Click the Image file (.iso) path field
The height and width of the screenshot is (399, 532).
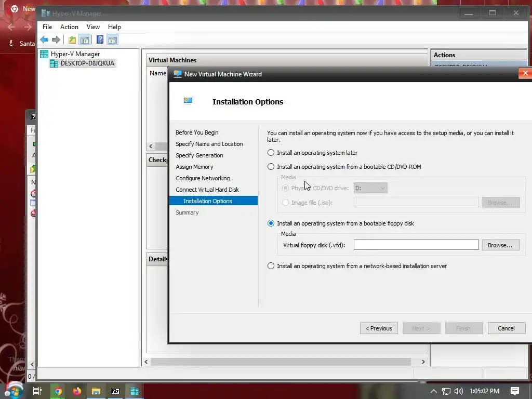[x=416, y=203]
